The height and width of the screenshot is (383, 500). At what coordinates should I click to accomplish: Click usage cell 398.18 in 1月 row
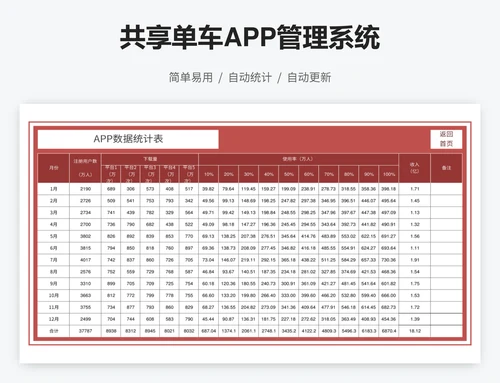click(389, 189)
